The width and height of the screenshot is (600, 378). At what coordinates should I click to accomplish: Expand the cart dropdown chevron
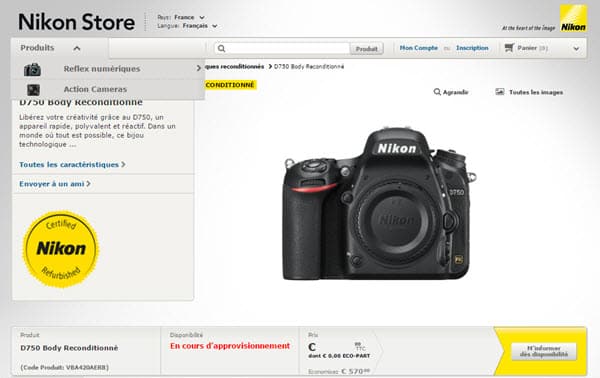[x=576, y=49]
